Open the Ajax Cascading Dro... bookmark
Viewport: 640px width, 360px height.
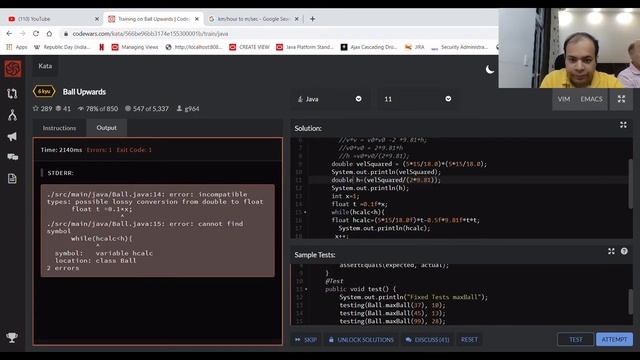pyautogui.click(x=369, y=47)
